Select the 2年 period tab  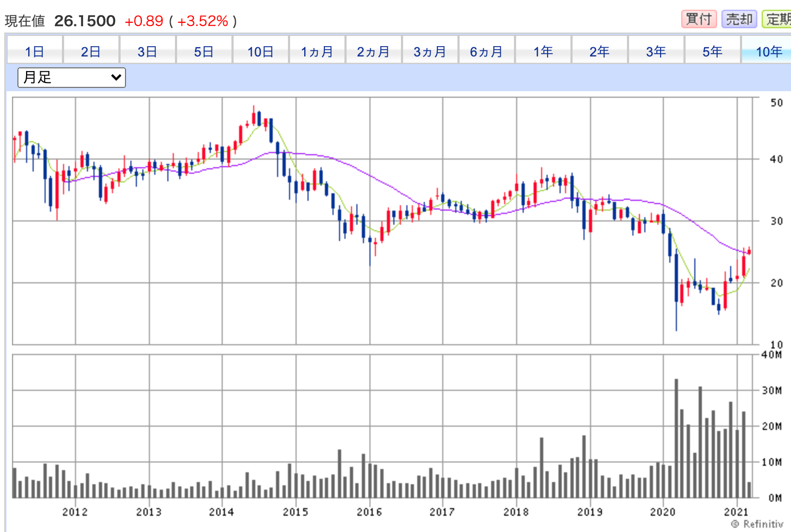click(x=600, y=52)
